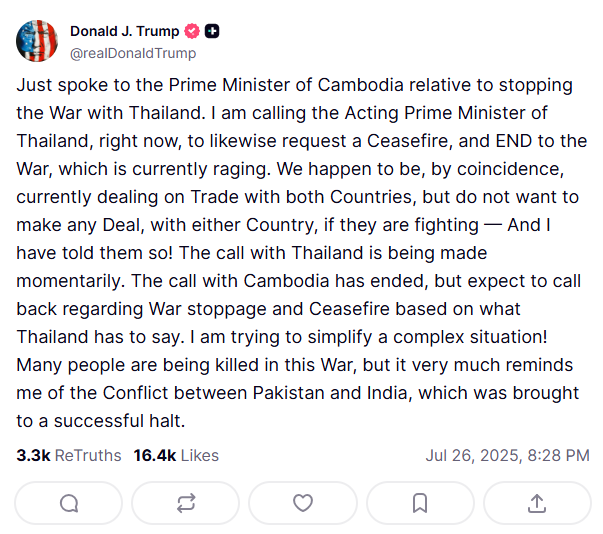This screenshot has width=603, height=534.
Task: Click the reply speech bubble icon
Action: pos(69,503)
